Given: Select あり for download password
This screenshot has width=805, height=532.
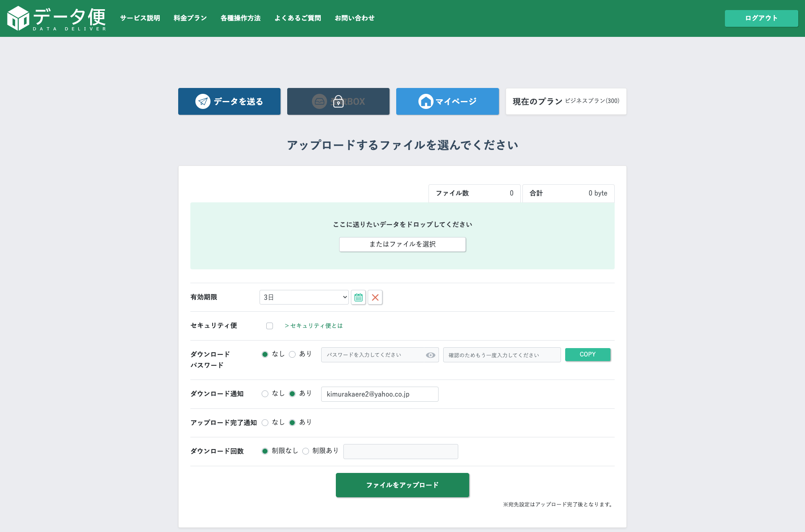Looking at the screenshot, I should (x=292, y=354).
